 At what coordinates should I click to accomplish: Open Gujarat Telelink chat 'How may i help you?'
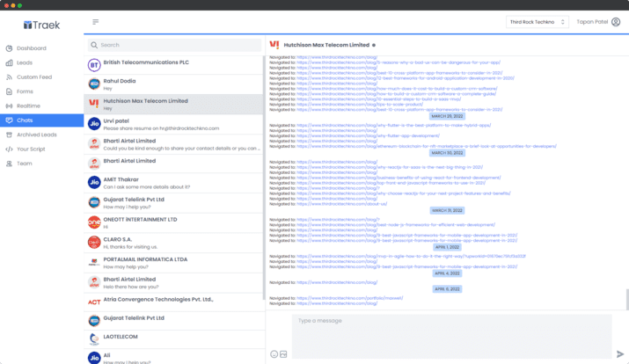point(173,203)
